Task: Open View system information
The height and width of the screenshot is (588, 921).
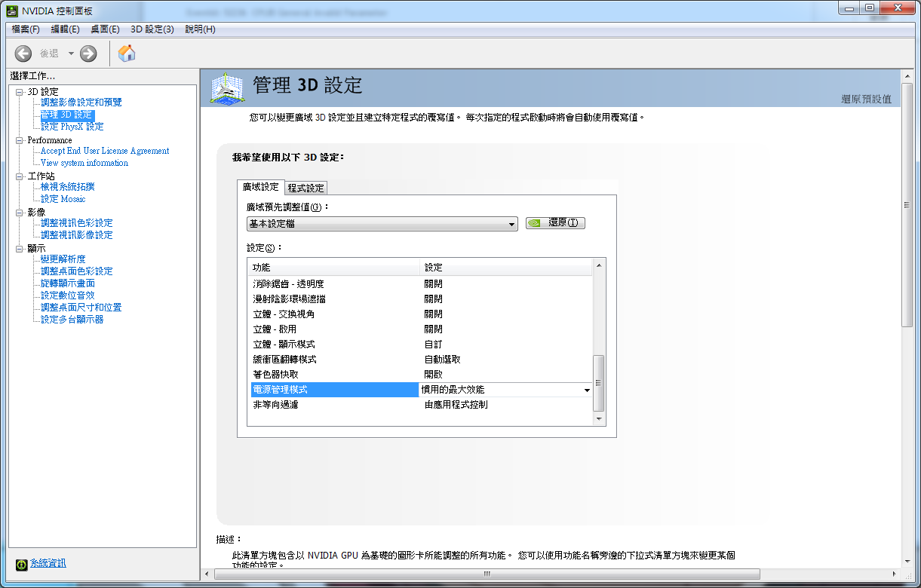Action: 84,163
